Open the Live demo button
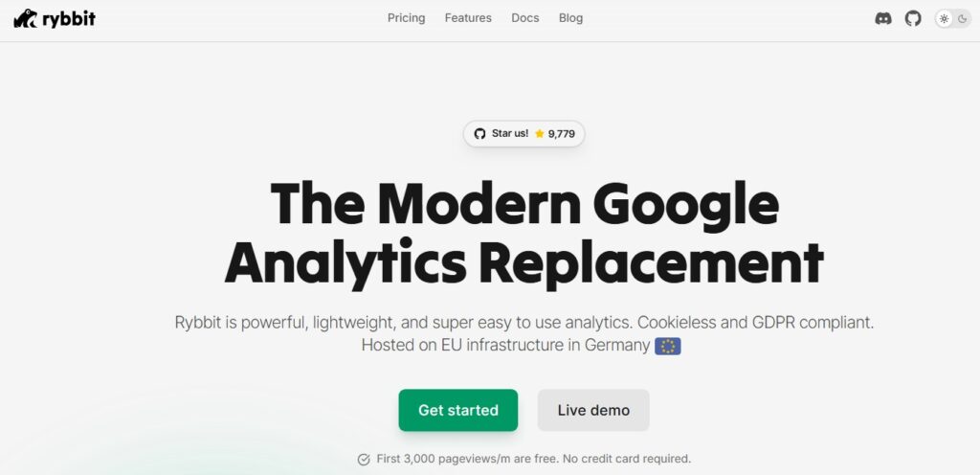The image size is (980, 475). click(593, 410)
